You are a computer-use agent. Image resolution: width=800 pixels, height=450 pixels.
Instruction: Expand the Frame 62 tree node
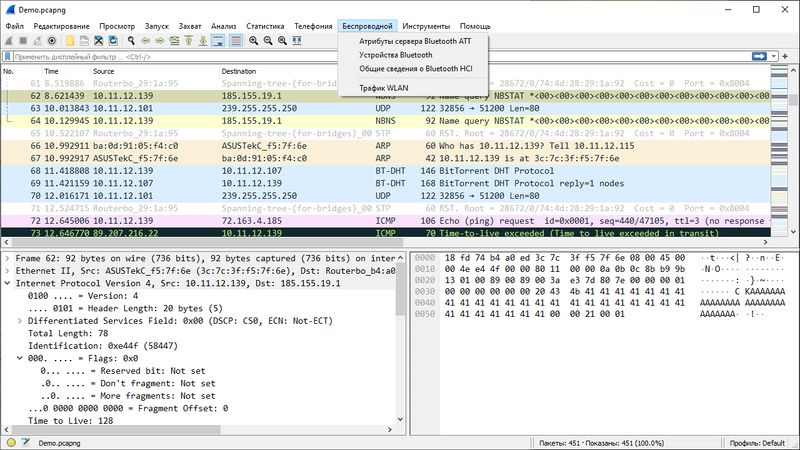coord(7,258)
